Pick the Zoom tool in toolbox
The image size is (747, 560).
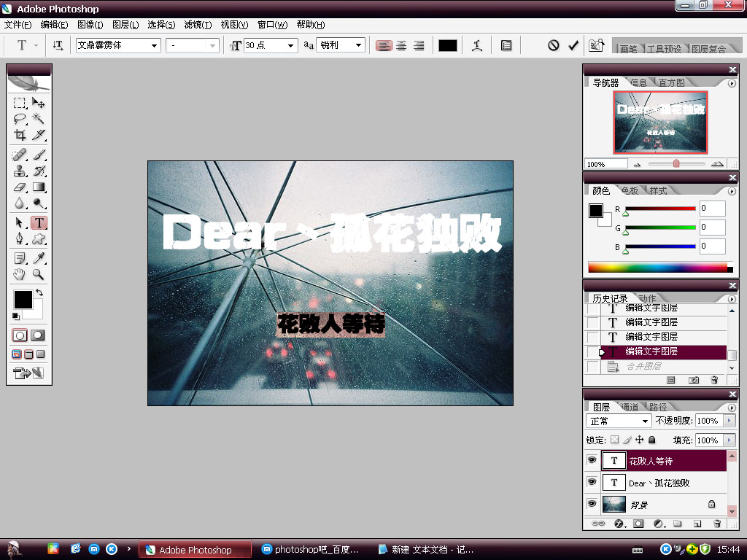point(39,275)
